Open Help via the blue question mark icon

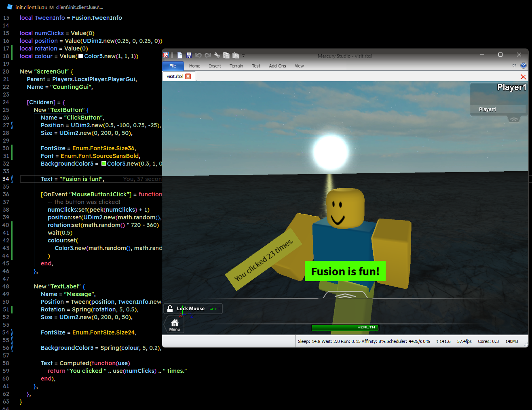[523, 65]
